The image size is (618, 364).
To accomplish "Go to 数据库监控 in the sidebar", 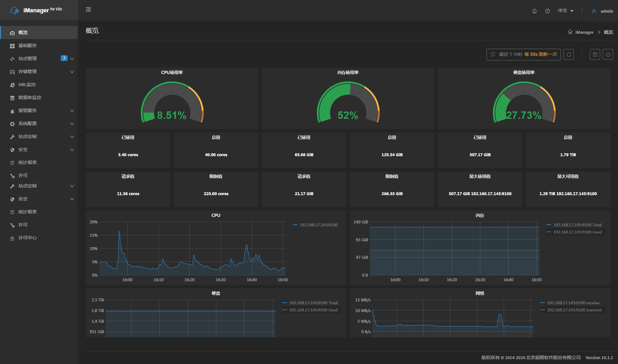I will [30, 98].
